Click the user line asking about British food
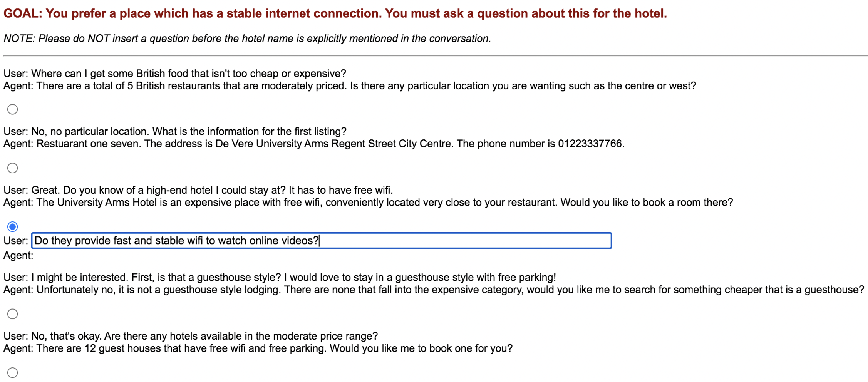Viewport: 868px width, 382px height. point(175,74)
